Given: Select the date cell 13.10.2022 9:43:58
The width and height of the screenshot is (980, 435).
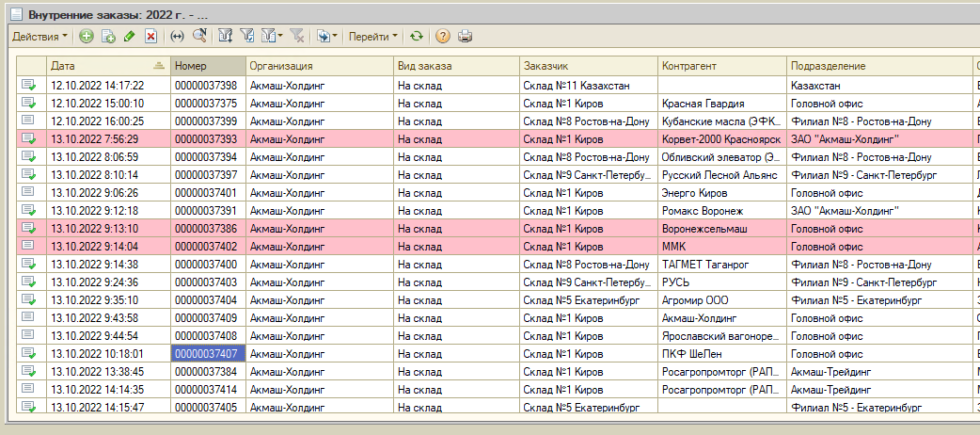Looking at the screenshot, I should tap(108, 317).
